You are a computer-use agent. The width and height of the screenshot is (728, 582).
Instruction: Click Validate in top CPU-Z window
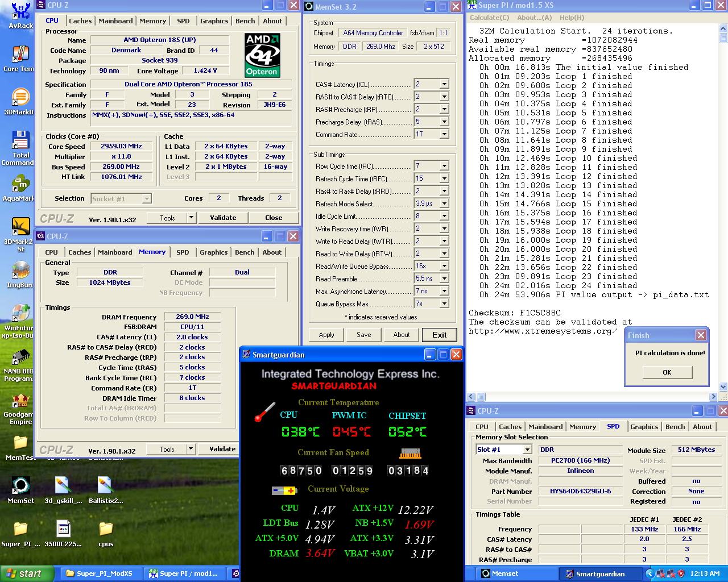(223, 217)
